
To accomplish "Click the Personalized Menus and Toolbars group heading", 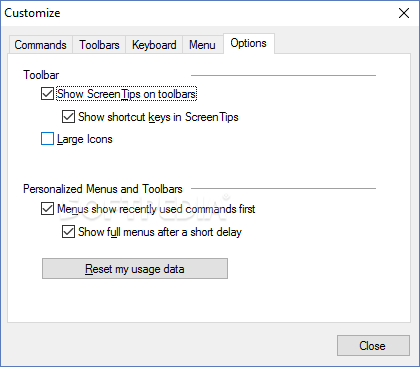I will 103,189.
